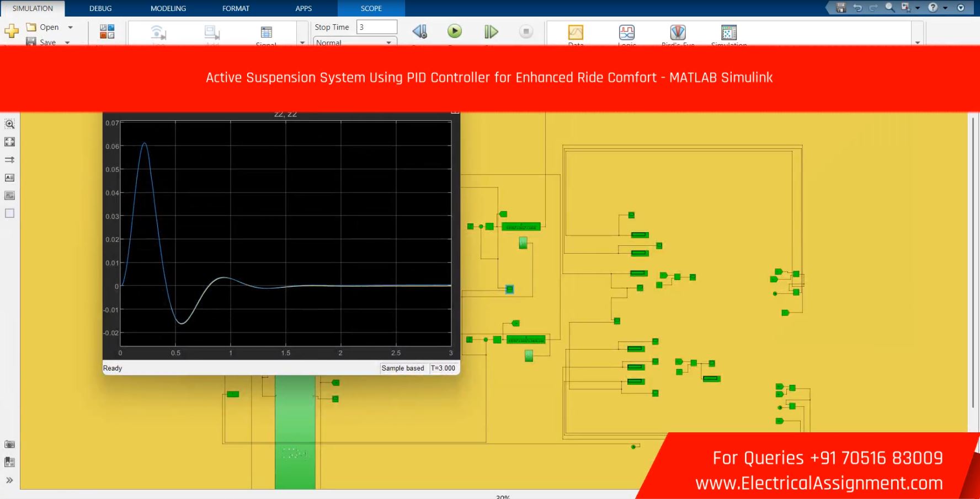Image resolution: width=980 pixels, height=499 pixels.
Task: Click the Fit to View palette icon
Action: 9,142
